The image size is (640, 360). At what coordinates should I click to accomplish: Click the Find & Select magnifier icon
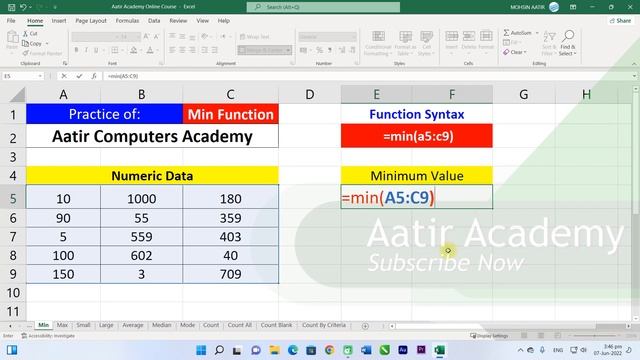(568, 36)
